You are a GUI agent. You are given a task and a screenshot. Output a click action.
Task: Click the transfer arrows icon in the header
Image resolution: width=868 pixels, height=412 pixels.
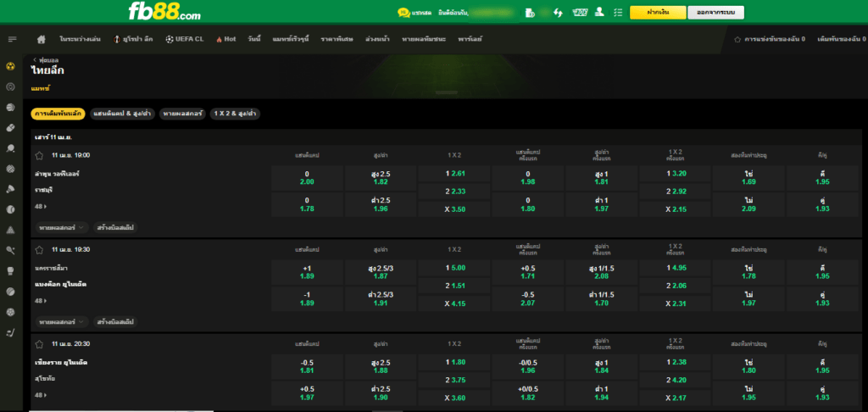tap(558, 12)
